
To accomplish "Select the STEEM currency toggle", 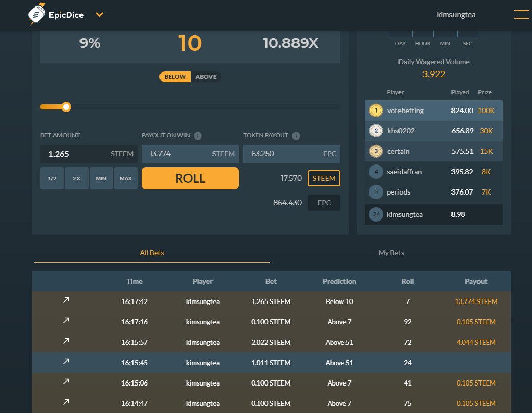I will [324, 178].
